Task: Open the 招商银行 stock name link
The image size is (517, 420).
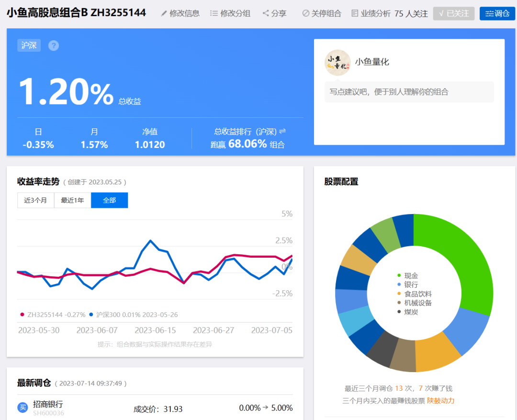Action: tap(48, 404)
